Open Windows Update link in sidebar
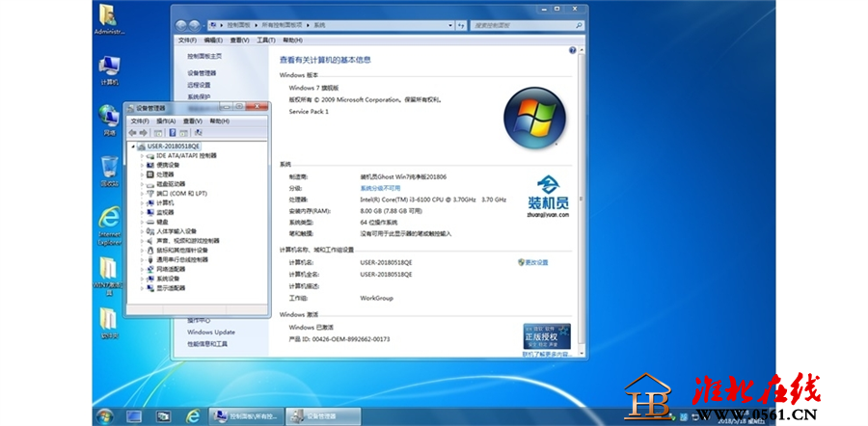Image resolution: width=868 pixels, height=426 pixels. (x=211, y=333)
